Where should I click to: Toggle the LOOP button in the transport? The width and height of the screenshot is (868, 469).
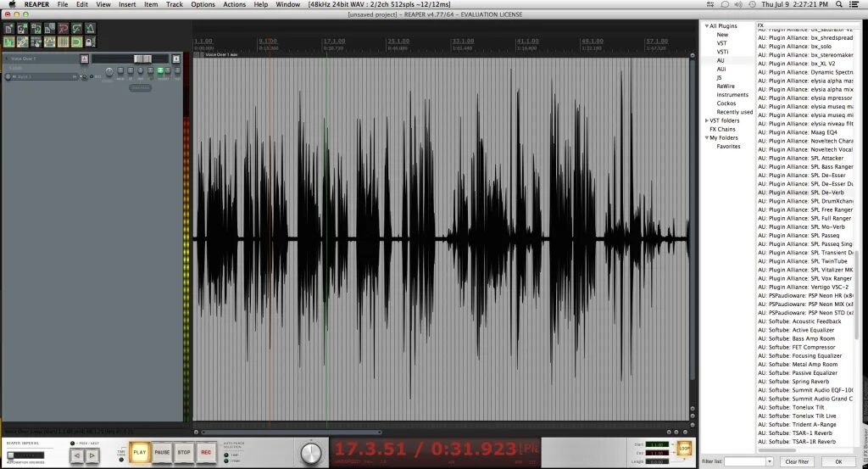tap(684, 448)
